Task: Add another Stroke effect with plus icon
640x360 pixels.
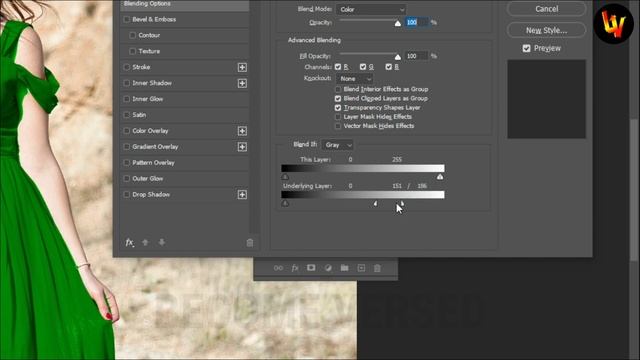Action: [242, 67]
